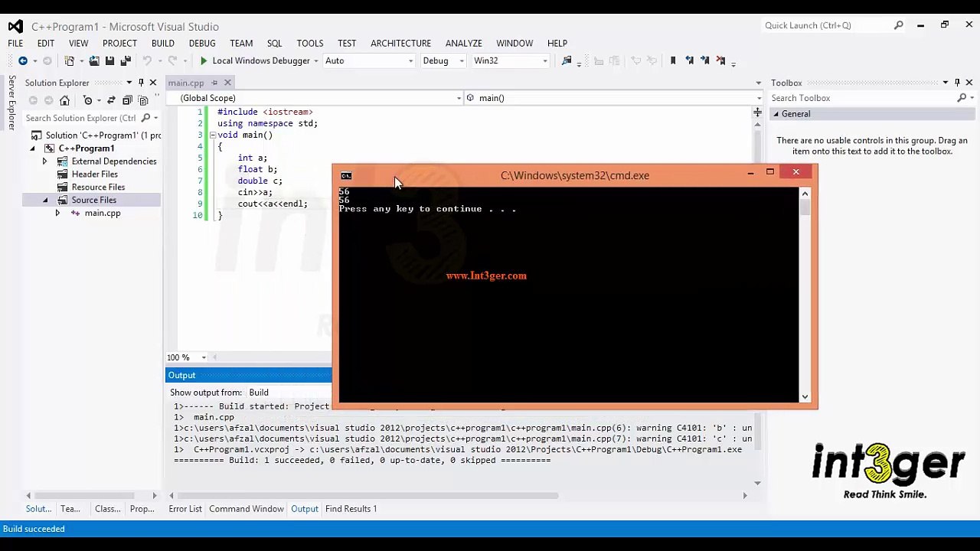980x551 pixels.
Task: Go to the previous bookmark icon
Action: pos(689,61)
